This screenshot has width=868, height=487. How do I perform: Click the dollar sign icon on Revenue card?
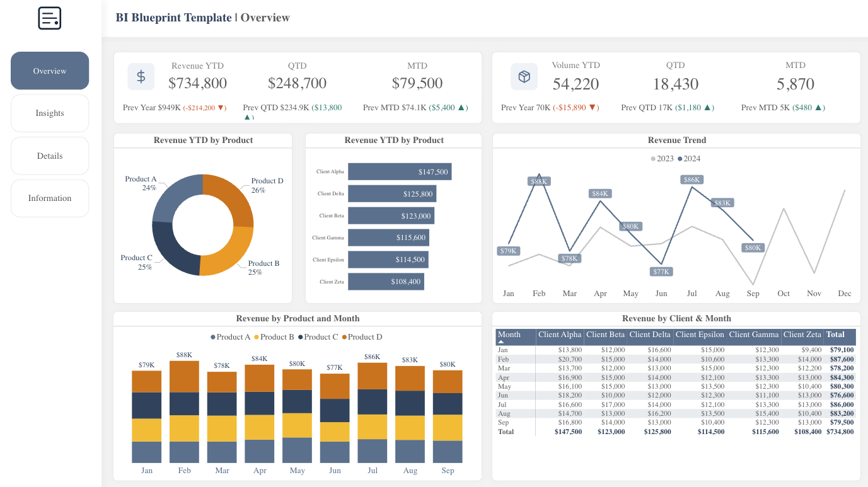coord(141,76)
